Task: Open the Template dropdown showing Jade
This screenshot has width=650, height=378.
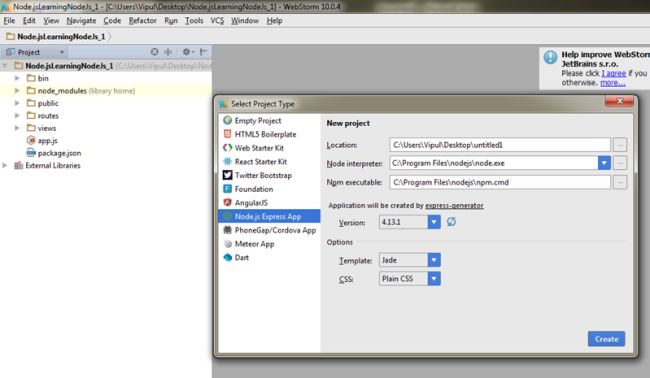Action: (x=434, y=260)
